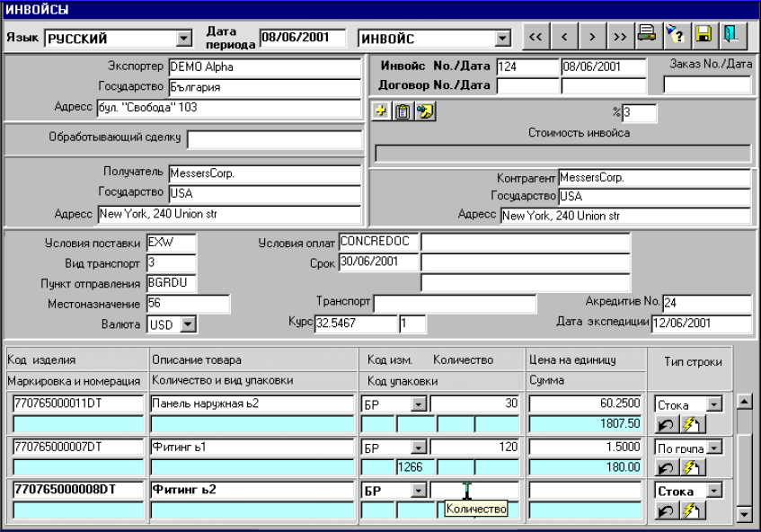The image size is (761, 532).
Task: Go to first record with << button
Action: (536, 37)
